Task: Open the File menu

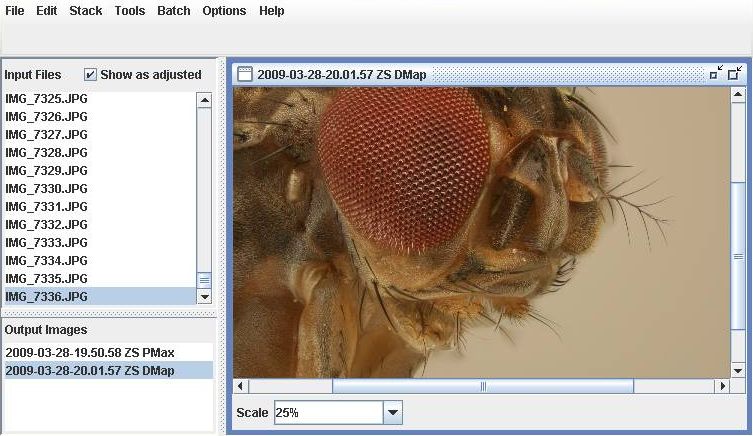Action: pyautogui.click(x=14, y=11)
